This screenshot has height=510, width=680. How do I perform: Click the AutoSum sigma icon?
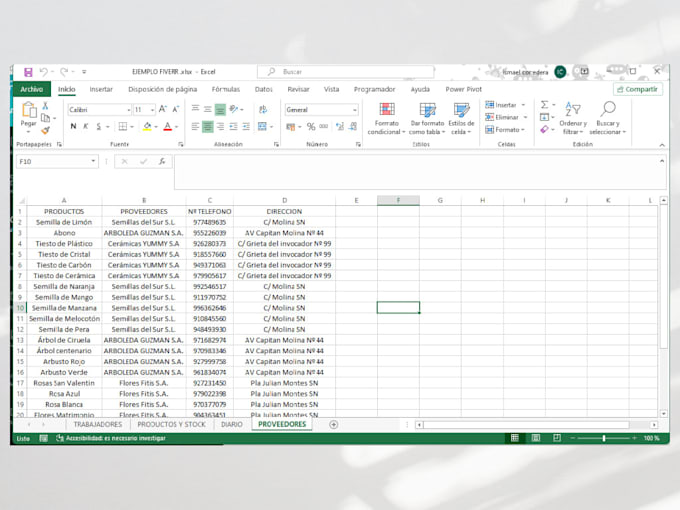[x=545, y=105]
